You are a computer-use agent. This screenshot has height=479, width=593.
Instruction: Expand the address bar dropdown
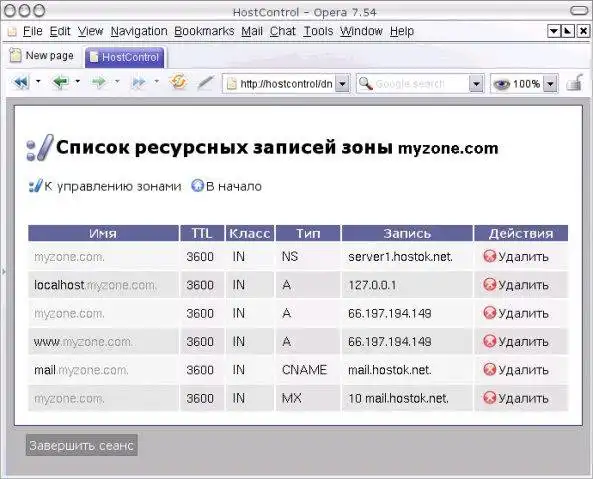(x=342, y=84)
